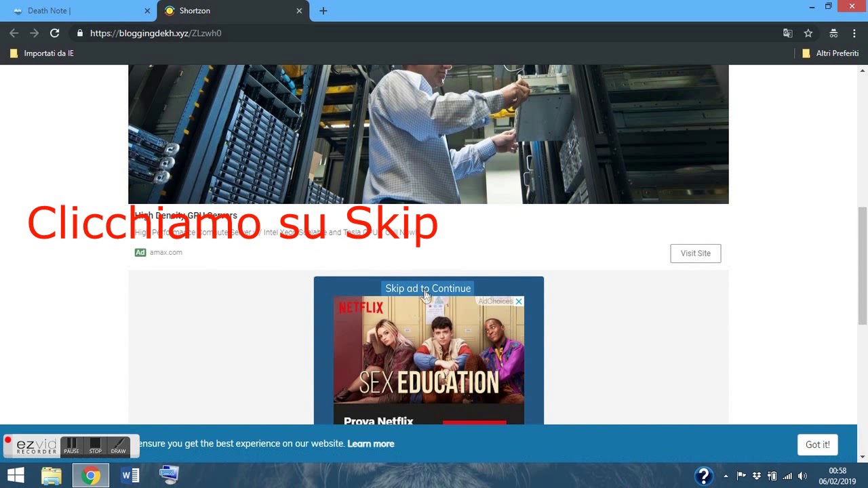Expand the Altri Preferiti bookmarks folder
Viewport: 868px width, 488px height.
[830, 53]
